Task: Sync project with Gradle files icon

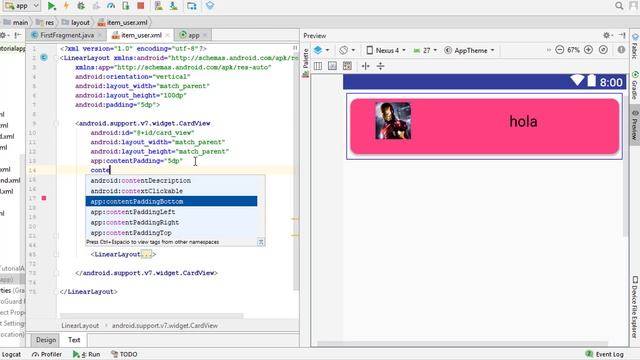Action: [191, 6]
